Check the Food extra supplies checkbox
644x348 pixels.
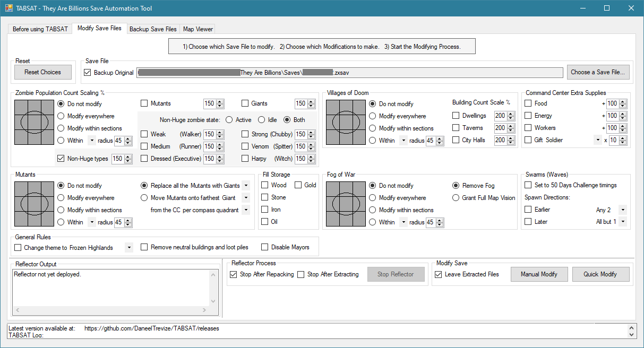tap(536, 103)
